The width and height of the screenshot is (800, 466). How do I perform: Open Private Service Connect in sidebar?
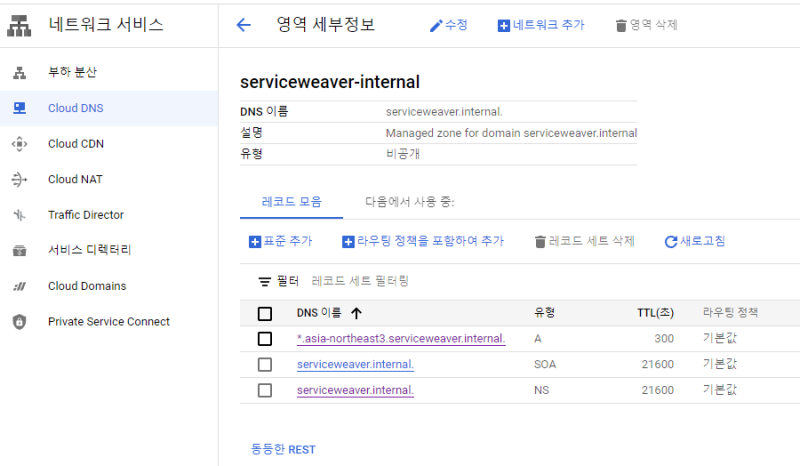[108, 322]
